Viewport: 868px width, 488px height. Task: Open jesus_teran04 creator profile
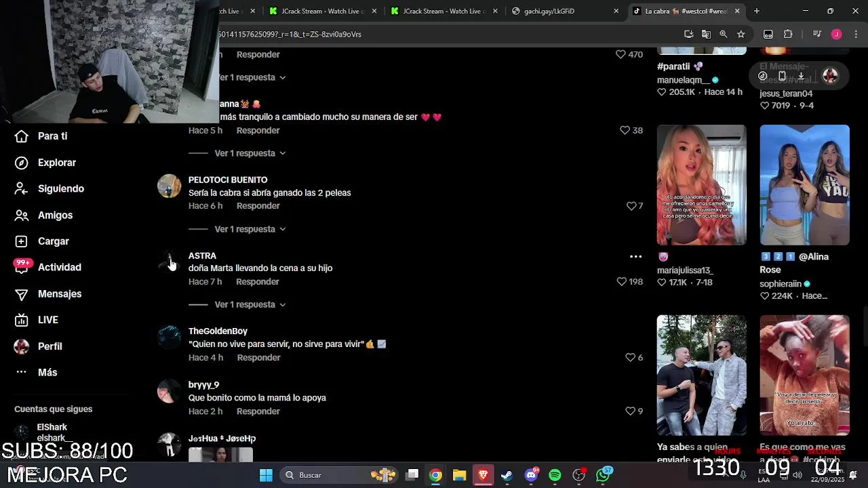pyautogui.click(x=786, y=94)
